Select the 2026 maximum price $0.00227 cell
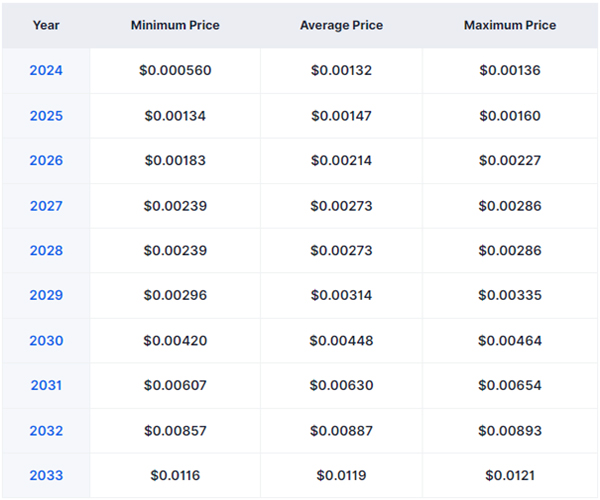 click(510, 160)
